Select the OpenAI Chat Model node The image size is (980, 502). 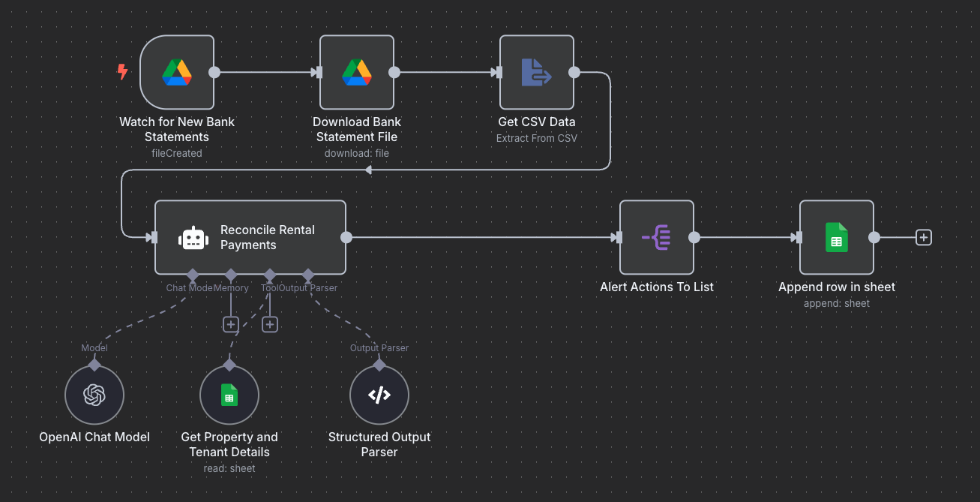(x=94, y=395)
